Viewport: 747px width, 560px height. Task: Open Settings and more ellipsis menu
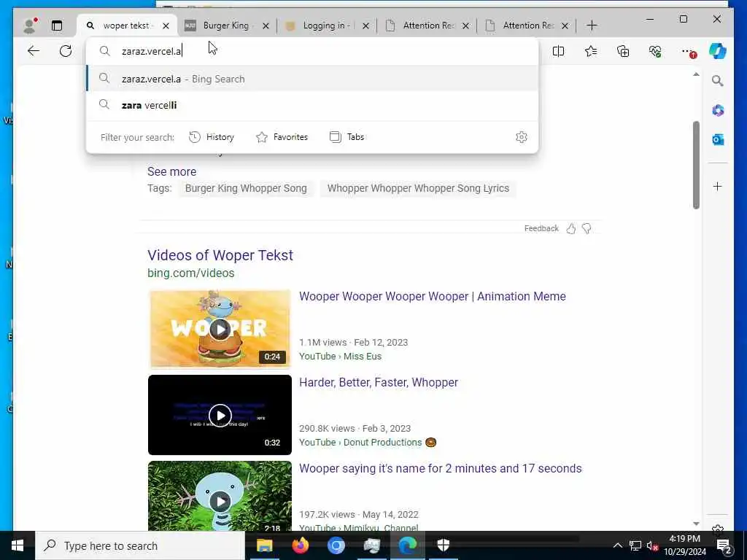coord(689,51)
